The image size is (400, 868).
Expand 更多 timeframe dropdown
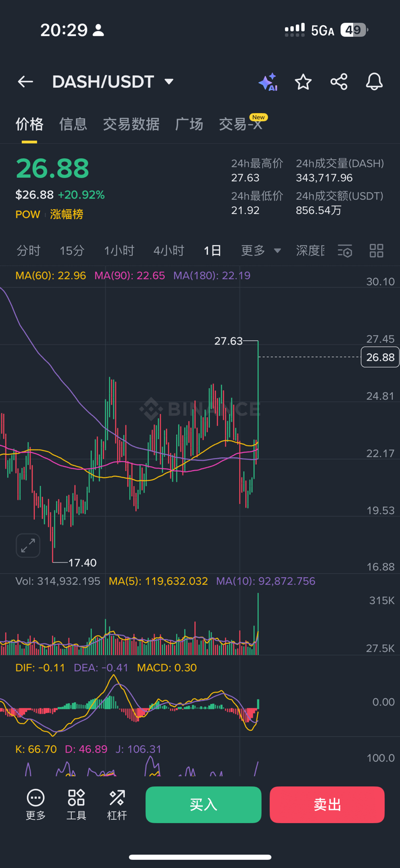(x=261, y=250)
